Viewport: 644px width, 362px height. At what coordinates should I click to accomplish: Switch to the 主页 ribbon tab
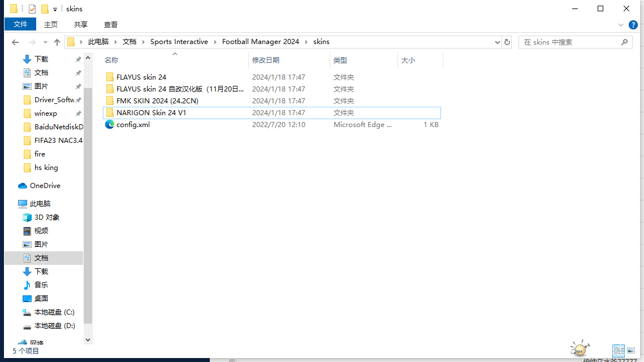(50, 25)
